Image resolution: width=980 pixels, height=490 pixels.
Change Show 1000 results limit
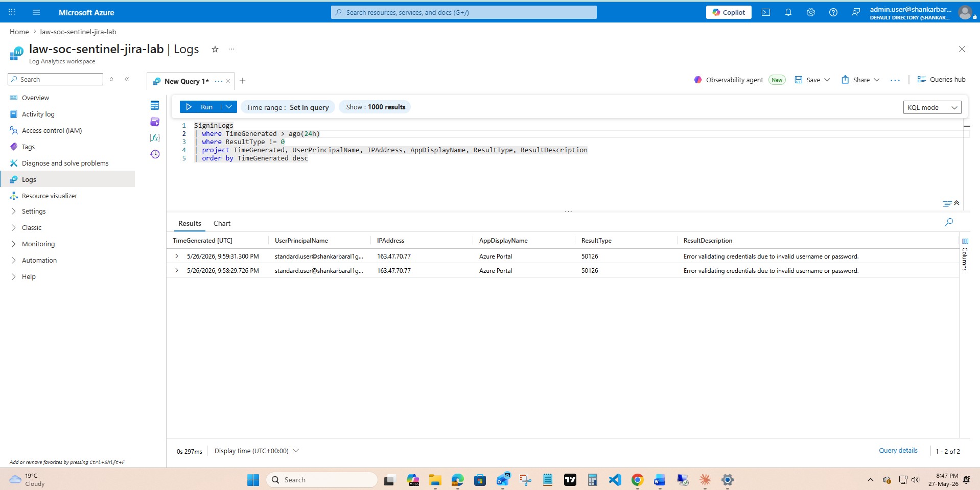(x=376, y=107)
